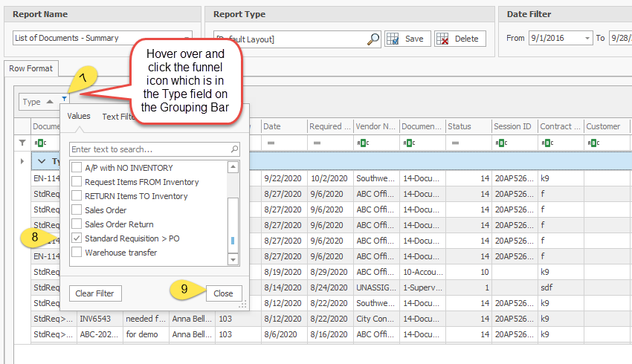Expand the row indicator arrow at left
Screen dimensions: 632x364
[22, 161]
